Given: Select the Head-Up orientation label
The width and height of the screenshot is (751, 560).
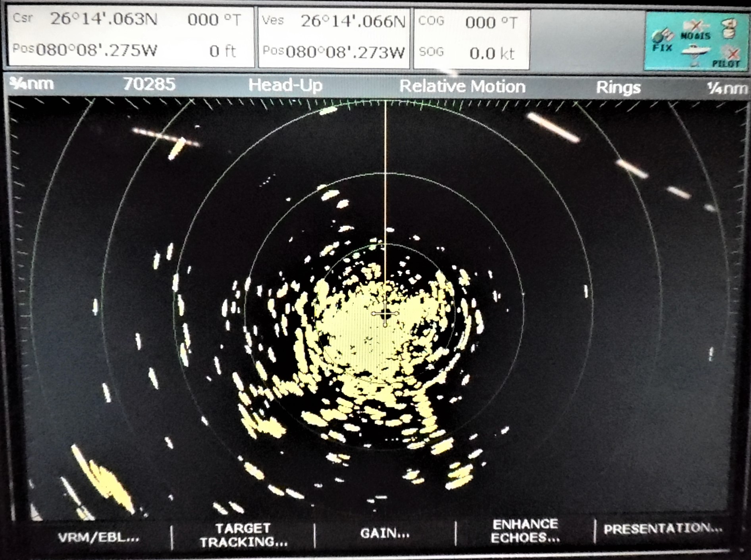Looking at the screenshot, I should coord(285,85).
